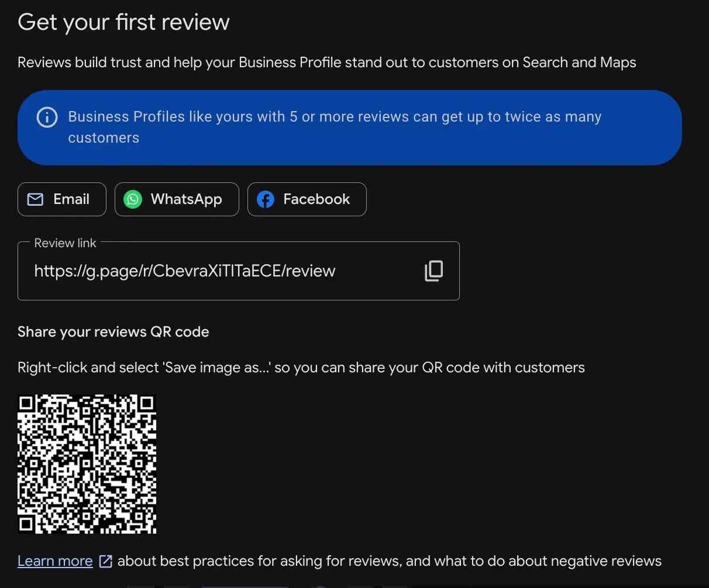Click into the Review link URL field
The width and height of the screenshot is (709, 588).
point(239,271)
